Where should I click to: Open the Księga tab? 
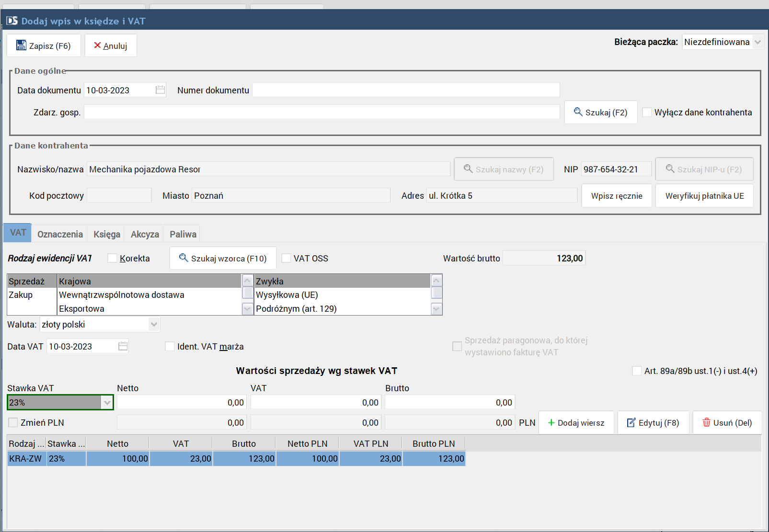tap(107, 234)
